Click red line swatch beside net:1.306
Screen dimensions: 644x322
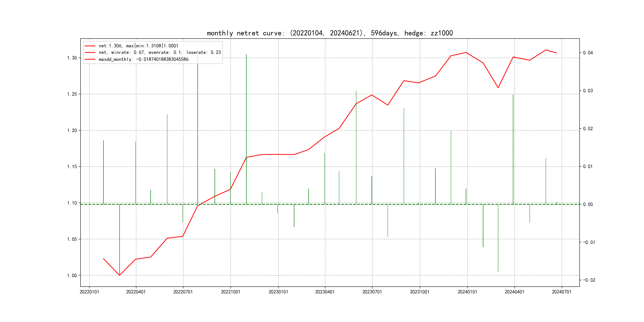point(90,46)
